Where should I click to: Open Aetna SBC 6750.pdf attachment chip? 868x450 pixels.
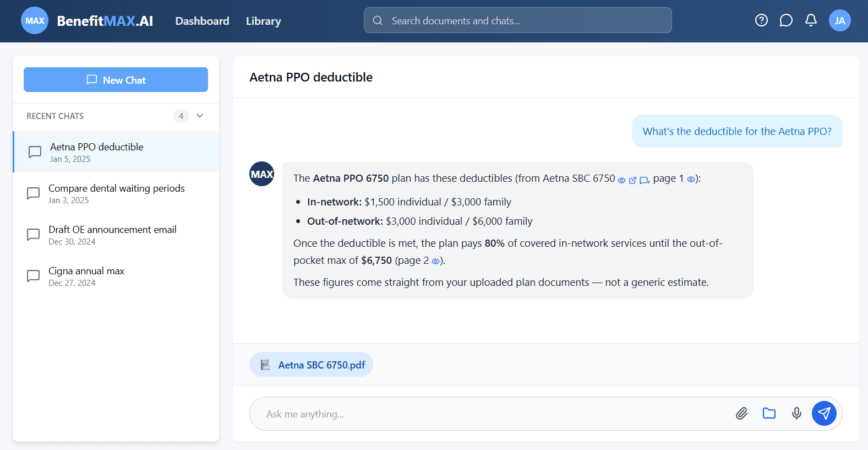tap(311, 365)
